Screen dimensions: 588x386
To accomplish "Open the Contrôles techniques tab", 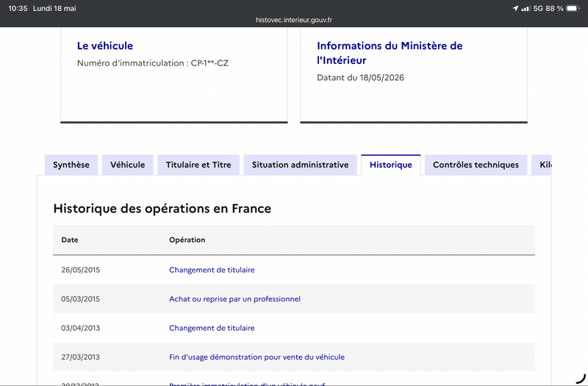I will point(476,165).
